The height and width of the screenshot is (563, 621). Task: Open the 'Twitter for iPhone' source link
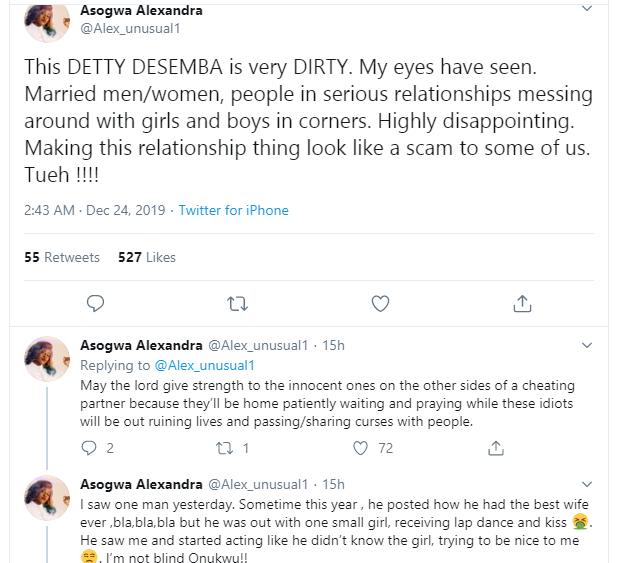coord(233,210)
